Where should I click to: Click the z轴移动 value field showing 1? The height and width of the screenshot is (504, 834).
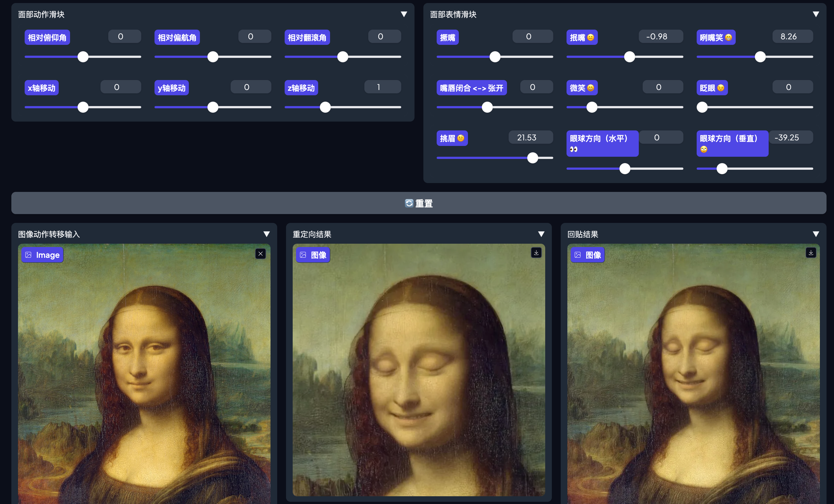click(x=382, y=87)
